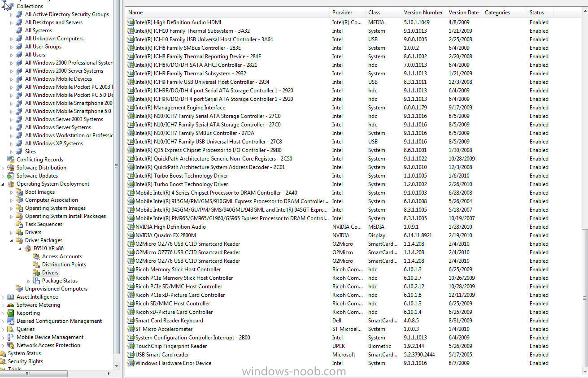Expand the Reporting node
The height and width of the screenshot is (378, 588).
click(x=3, y=313)
